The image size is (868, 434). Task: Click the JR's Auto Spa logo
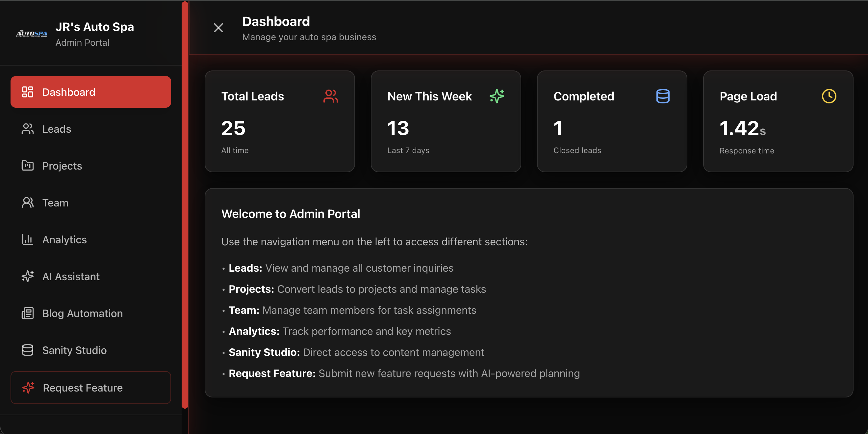coord(32,33)
